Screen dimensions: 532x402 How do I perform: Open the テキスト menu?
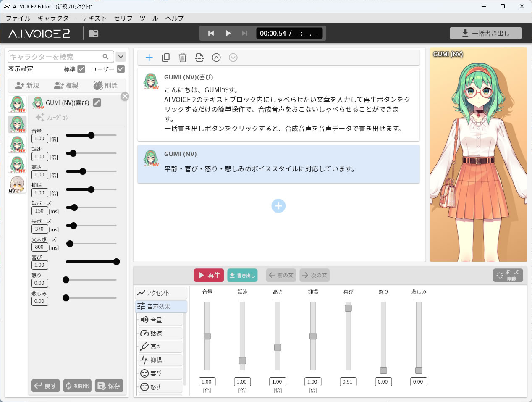94,18
